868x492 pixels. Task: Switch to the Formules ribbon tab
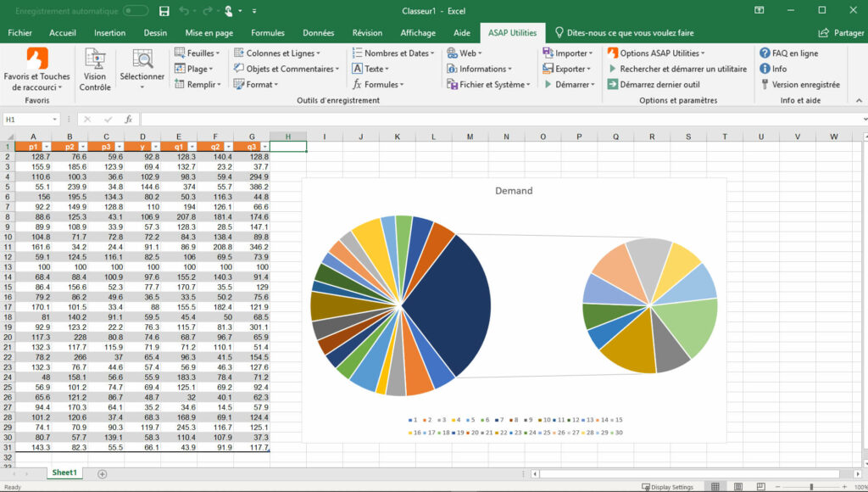267,32
